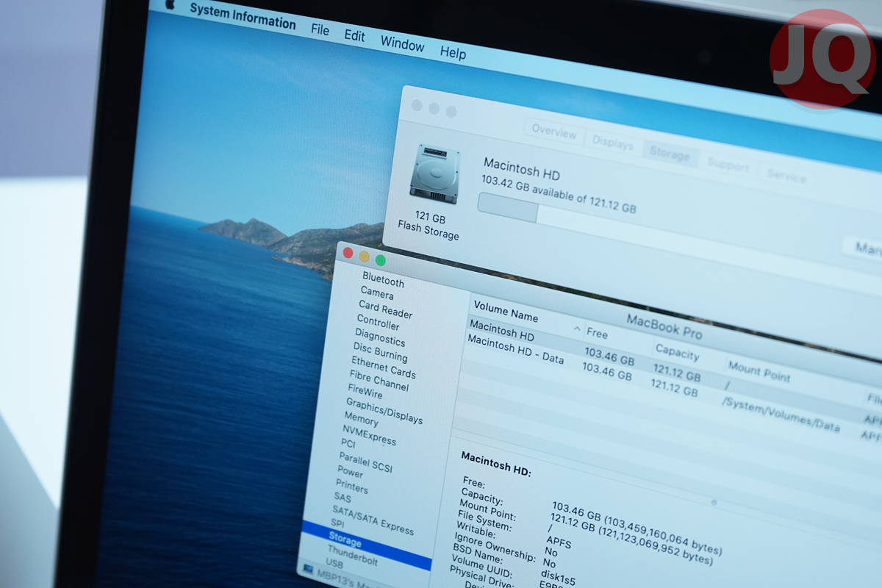
Task: Open the File menu
Action: (320, 29)
